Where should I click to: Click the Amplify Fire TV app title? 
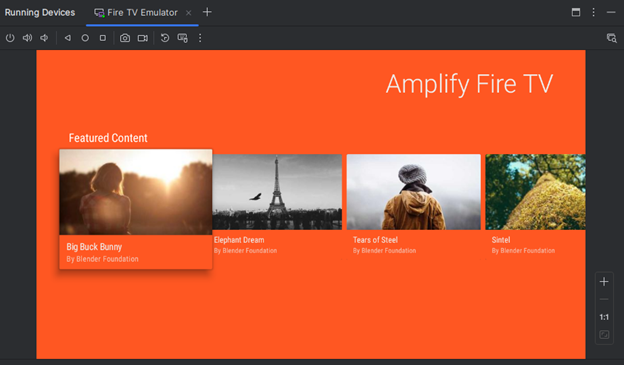point(470,84)
